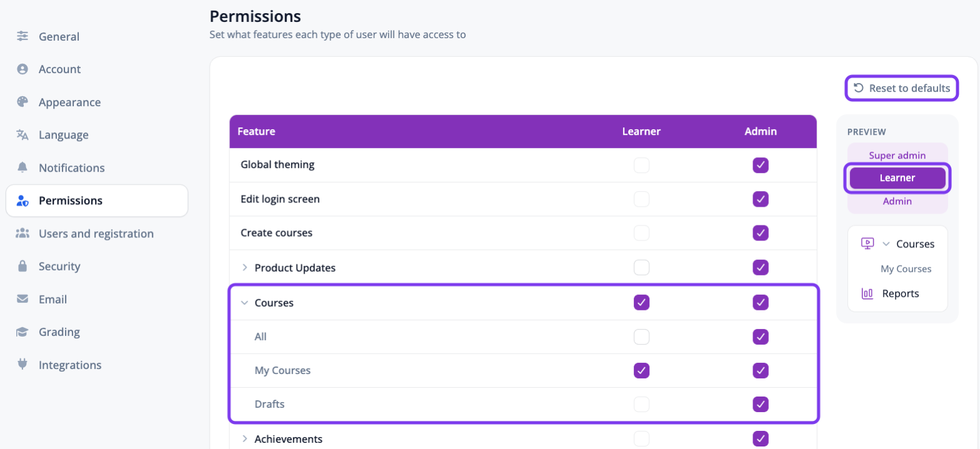
Task: Preview as Super admin
Action: 897,155
